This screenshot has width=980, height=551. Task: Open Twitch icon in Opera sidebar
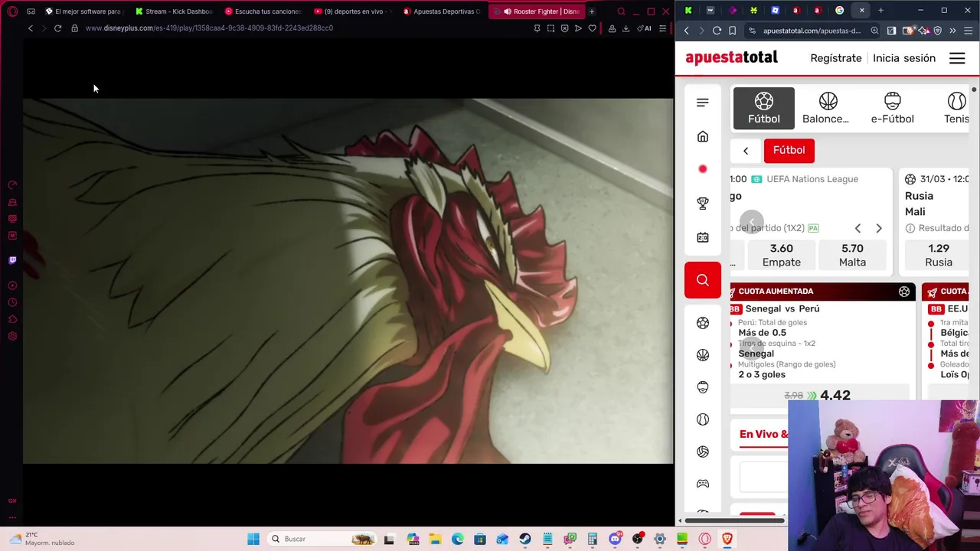click(x=12, y=260)
